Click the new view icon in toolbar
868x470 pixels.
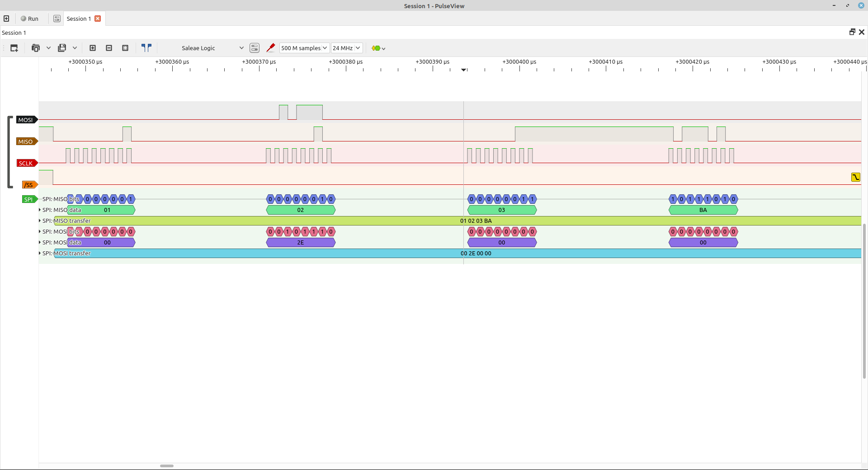point(14,48)
